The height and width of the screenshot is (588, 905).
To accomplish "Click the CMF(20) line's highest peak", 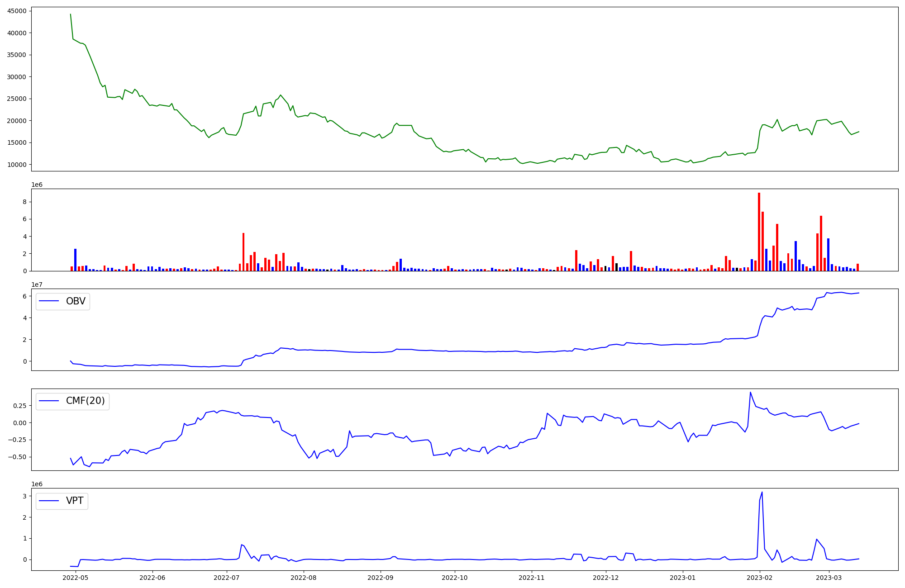I will (x=750, y=392).
